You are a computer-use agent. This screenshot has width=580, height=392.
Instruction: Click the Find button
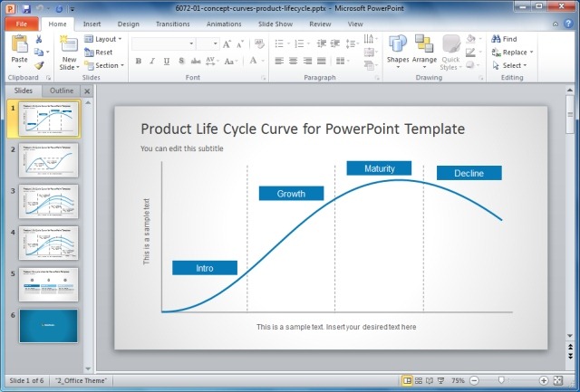tap(504, 39)
